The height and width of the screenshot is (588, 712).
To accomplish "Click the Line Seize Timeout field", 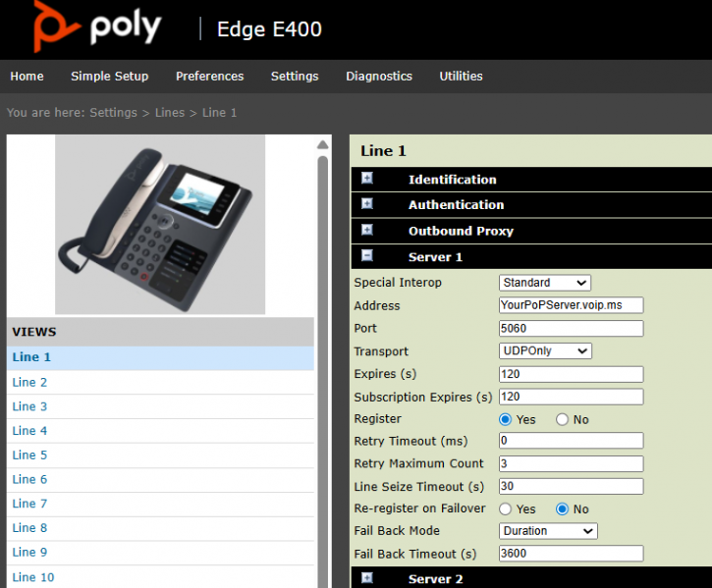I will coord(571,486).
